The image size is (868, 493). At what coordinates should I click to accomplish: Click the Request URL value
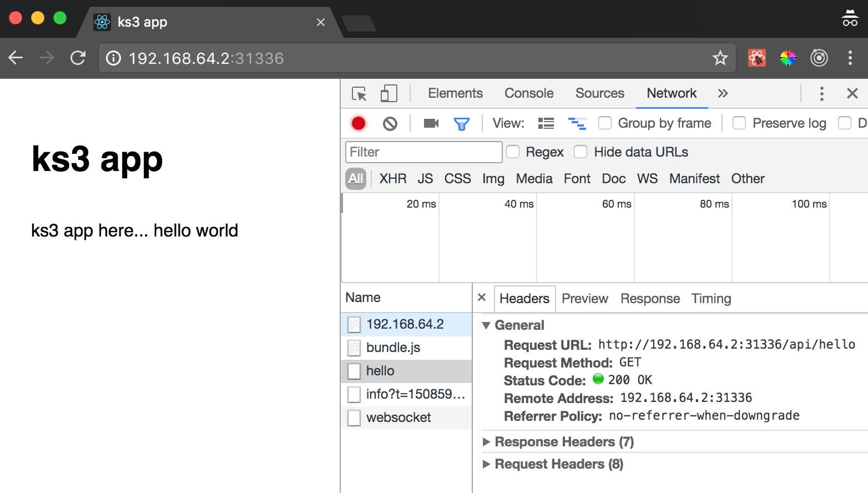coord(726,345)
